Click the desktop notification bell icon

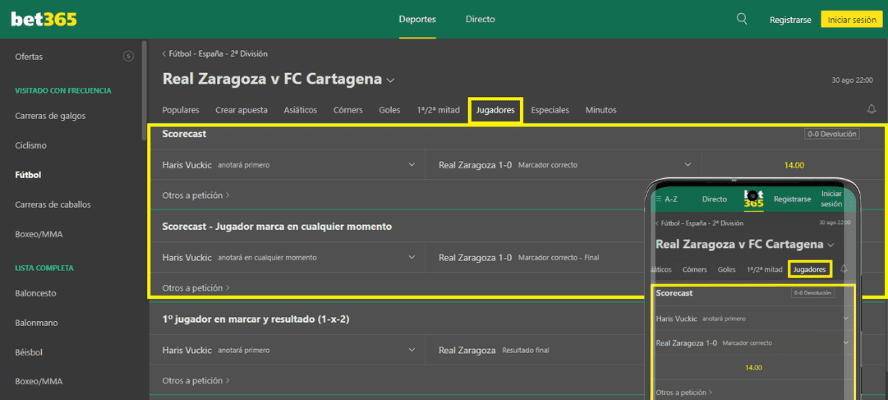point(872,109)
